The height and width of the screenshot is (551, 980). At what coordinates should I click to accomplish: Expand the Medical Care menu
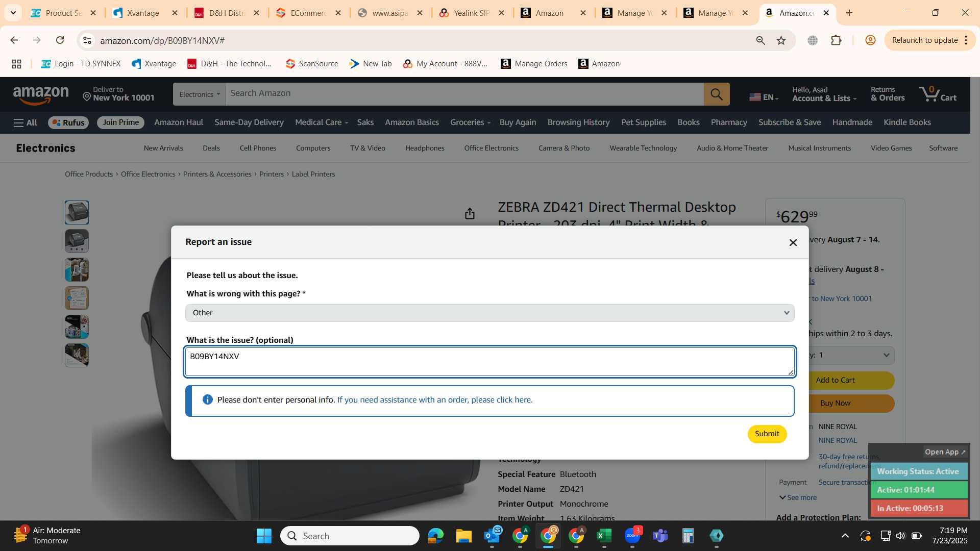coord(322,122)
